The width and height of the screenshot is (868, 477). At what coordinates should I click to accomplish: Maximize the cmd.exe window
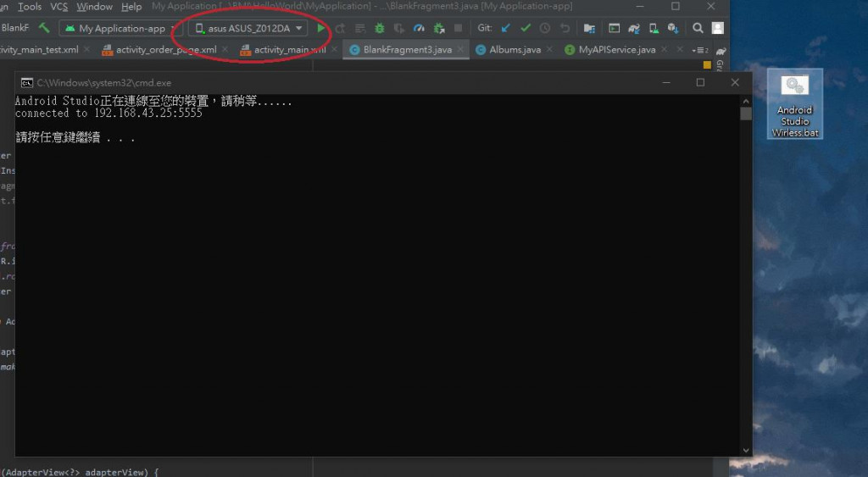coord(700,82)
